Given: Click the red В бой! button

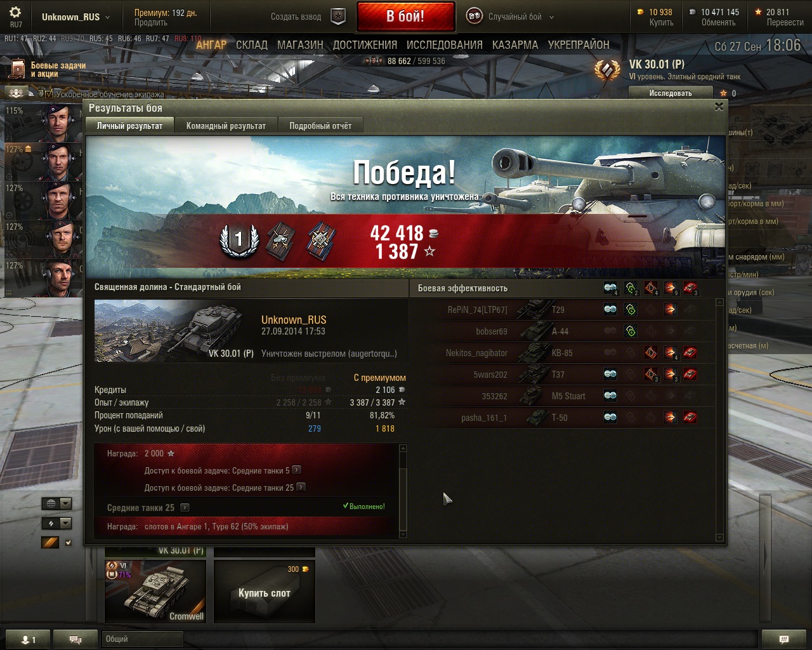Looking at the screenshot, I should pos(406,17).
